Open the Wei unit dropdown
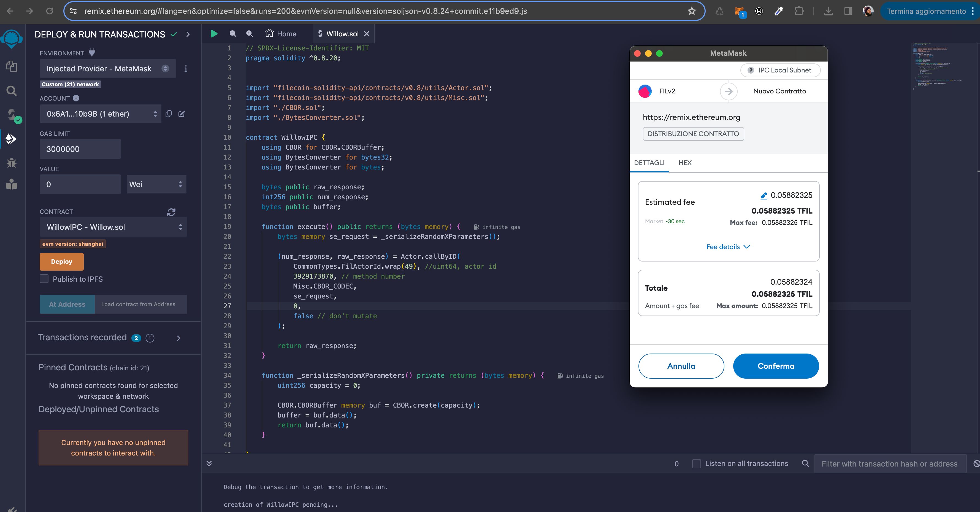980x512 pixels. click(x=156, y=184)
